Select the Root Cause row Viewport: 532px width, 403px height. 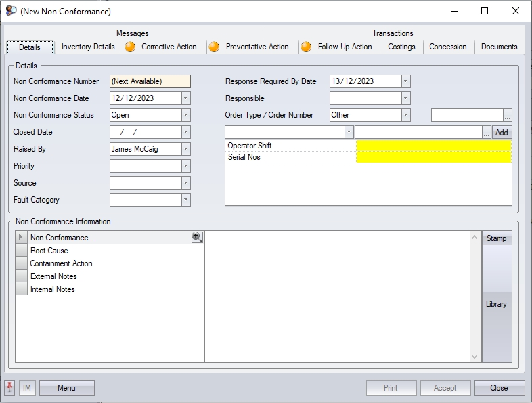pos(49,251)
